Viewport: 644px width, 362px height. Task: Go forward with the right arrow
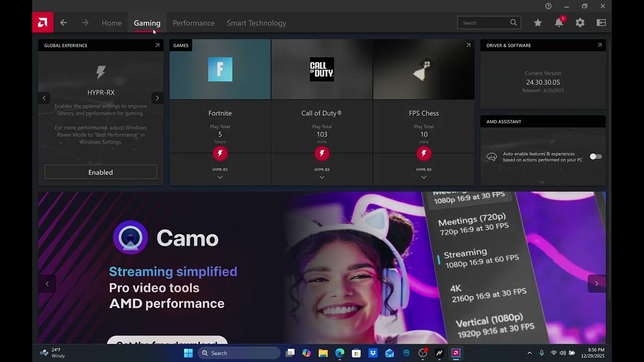85,23
